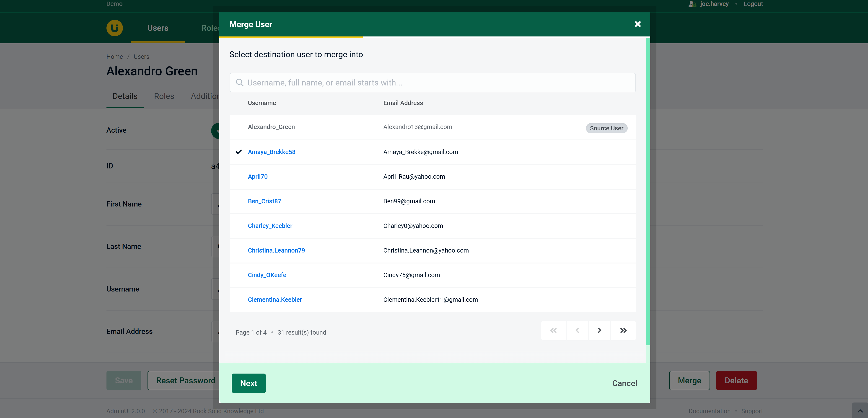
Task: Go to the previous results page
Action: pyautogui.click(x=577, y=330)
